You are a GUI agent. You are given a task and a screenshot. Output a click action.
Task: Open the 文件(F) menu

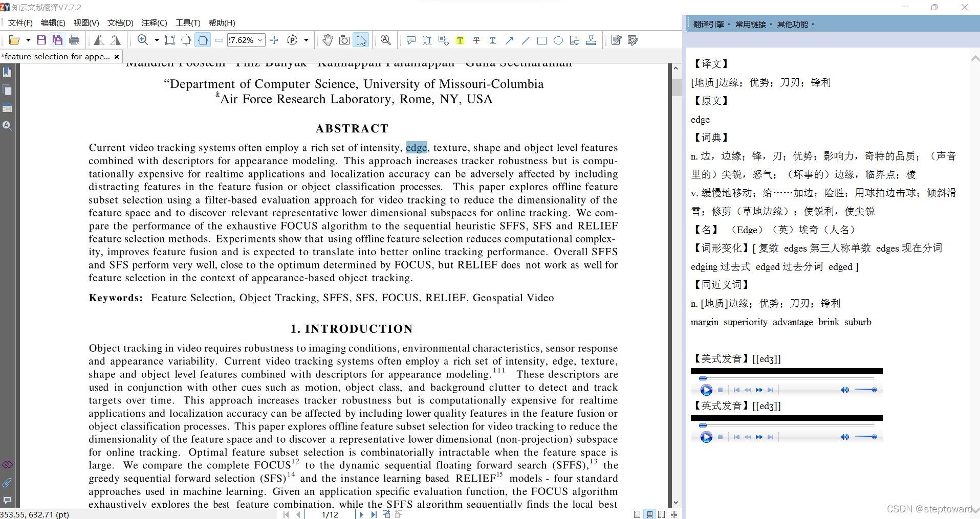pos(20,23)
